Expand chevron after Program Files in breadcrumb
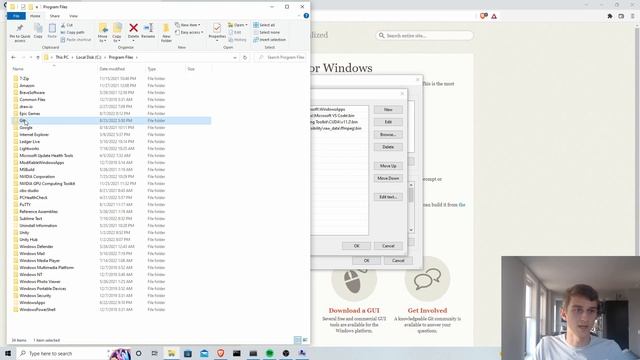 coord(137,58)
